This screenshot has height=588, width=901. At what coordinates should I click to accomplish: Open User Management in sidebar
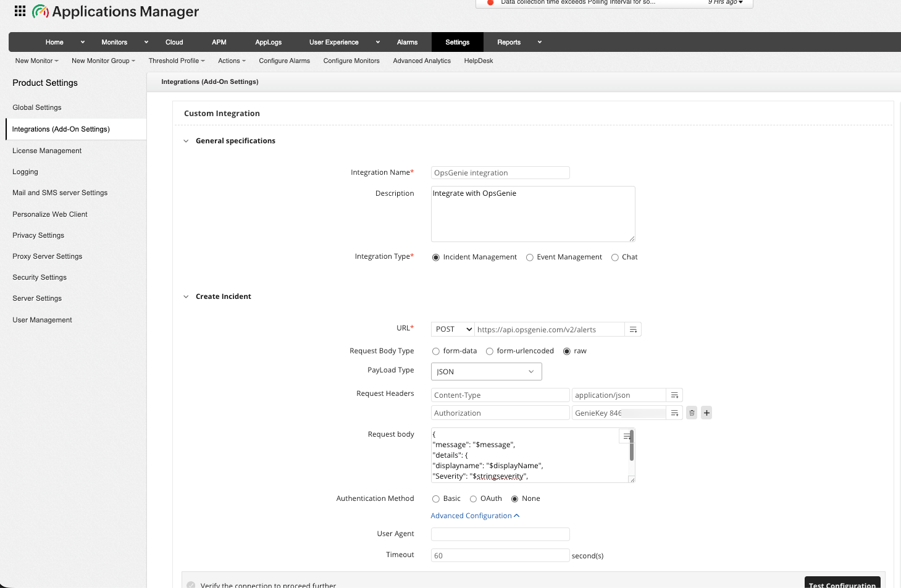[43, 320]
